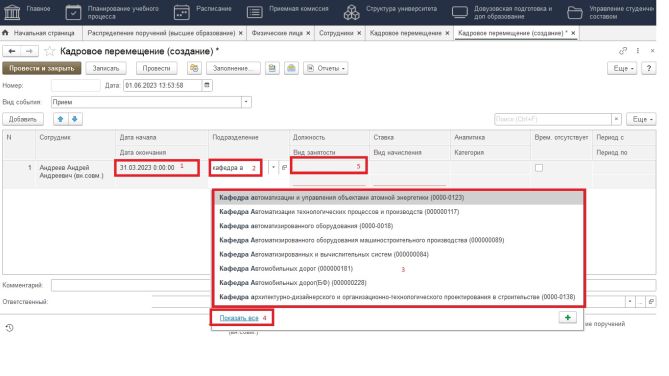Move row down with blue down arrow

[x=75, y=119]
